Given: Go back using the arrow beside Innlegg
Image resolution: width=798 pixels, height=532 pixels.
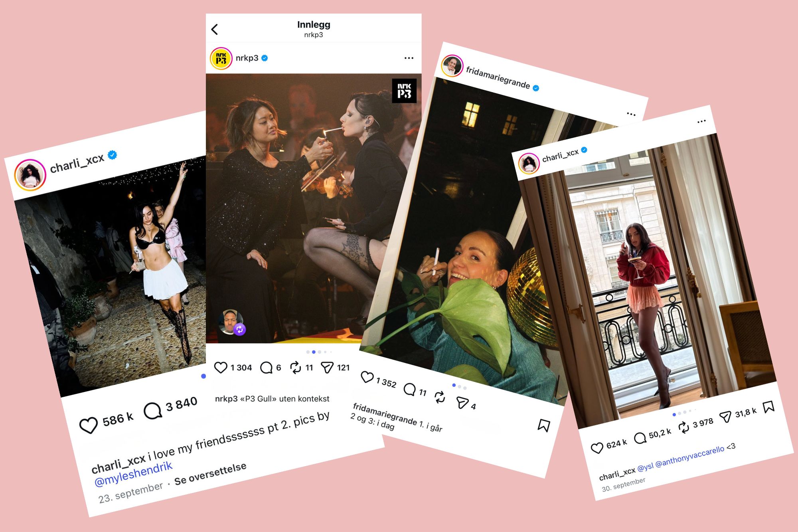Looking at the screenshot, I should 215,29.
